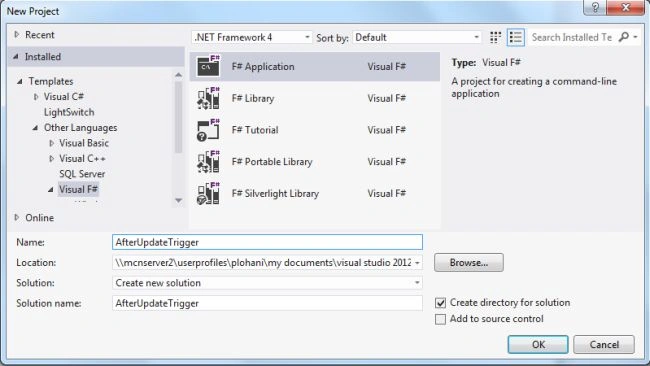Click the templates tree scrollbar thumb
650x366 pixels.
(179, 117)
